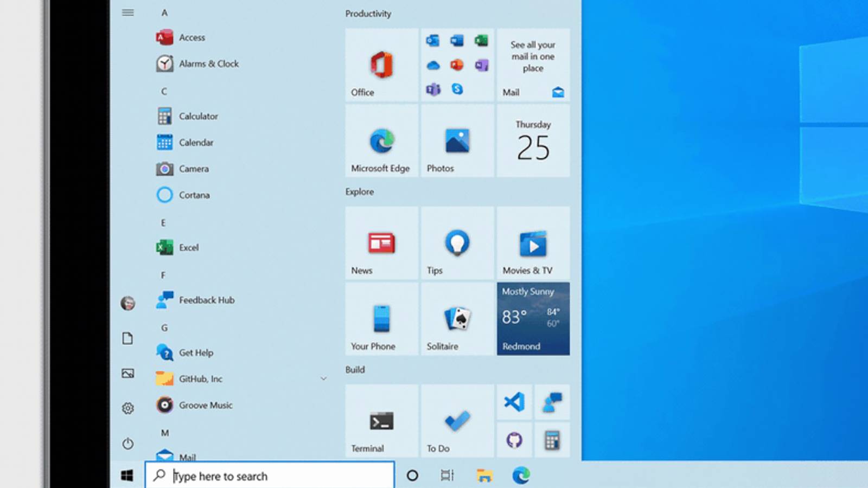This screenshot has width=868, height=488.
Task: Open Skype in the Office folder tile
Action: coord(457,89)
